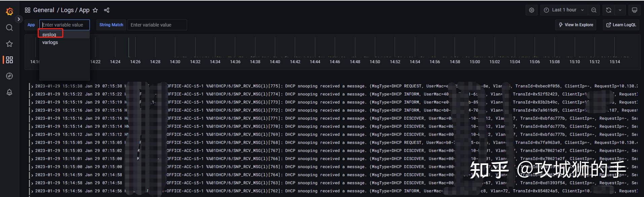The height and width of the screenshot is (197, 644).
Task: Focus the String Match input field
Action: (157, 25)
